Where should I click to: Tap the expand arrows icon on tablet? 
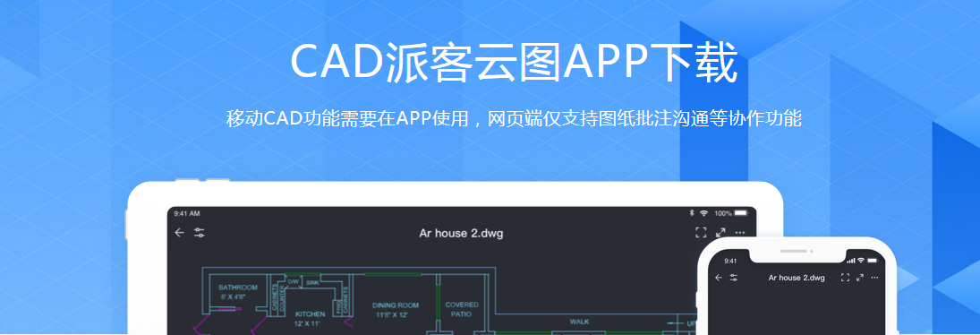(x=720, y=233)
